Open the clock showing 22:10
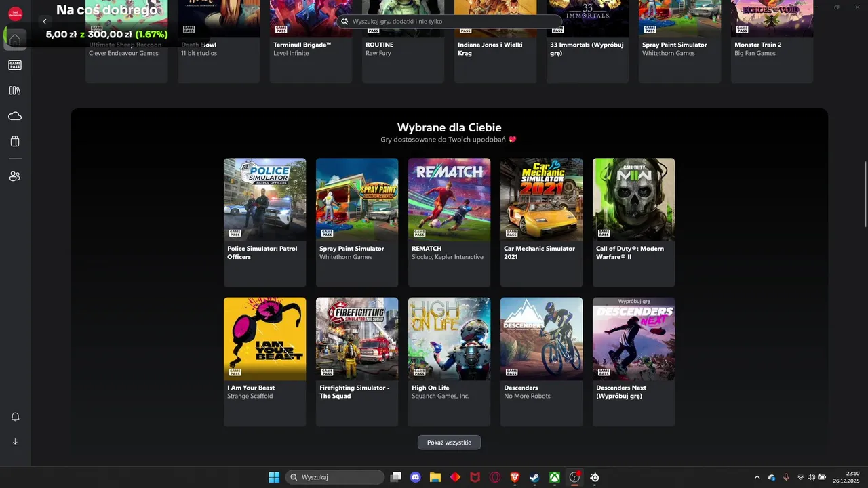 pos(846,477)
